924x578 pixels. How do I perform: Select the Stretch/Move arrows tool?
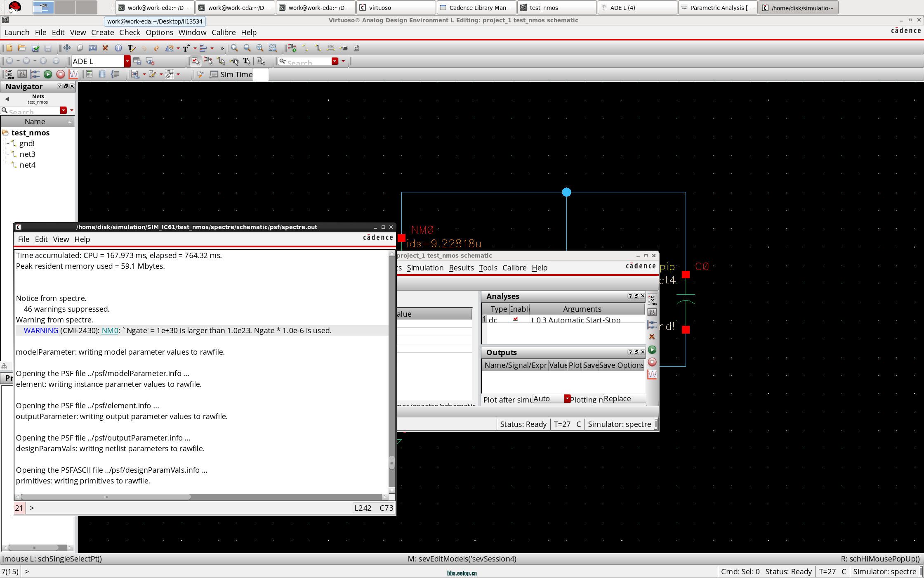coord(67,48)
